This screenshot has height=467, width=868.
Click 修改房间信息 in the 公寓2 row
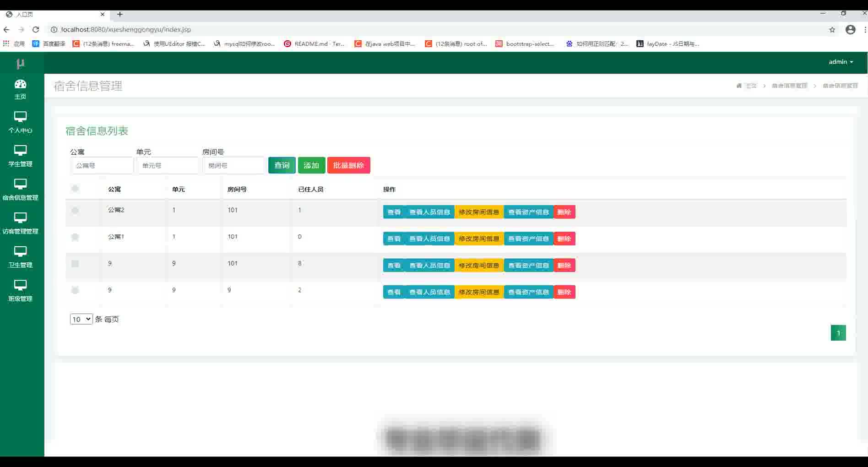479,212
